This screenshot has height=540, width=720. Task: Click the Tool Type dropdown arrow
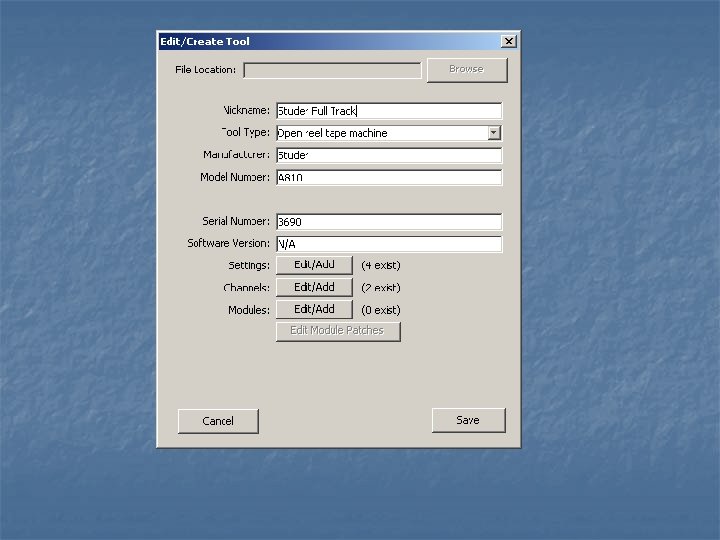(x=494, y=133)
